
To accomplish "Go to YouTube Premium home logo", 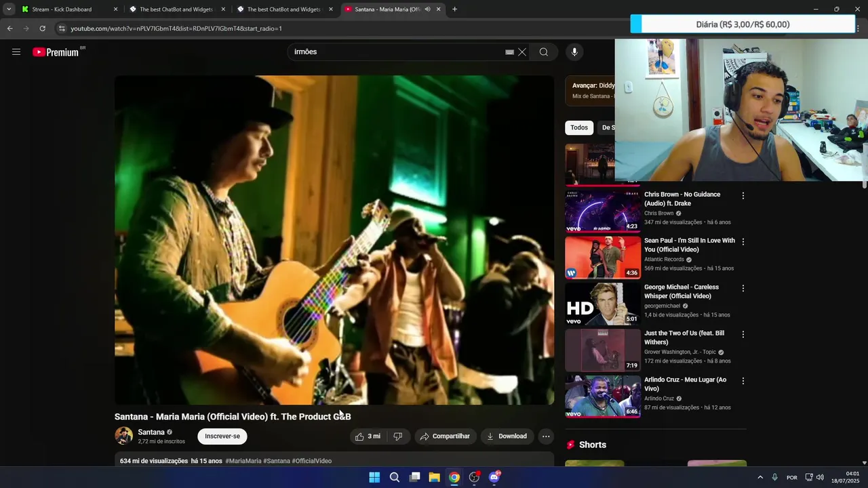I will click(56, 52).
